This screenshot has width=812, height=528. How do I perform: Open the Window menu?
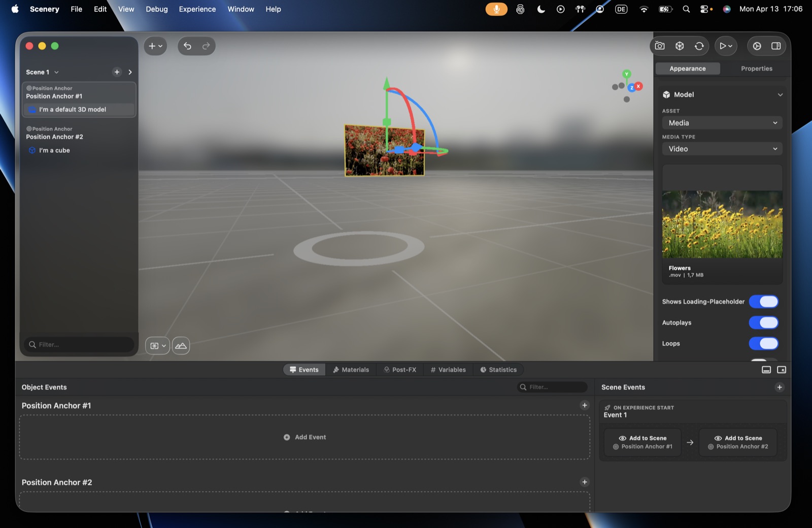pos(241,9)
